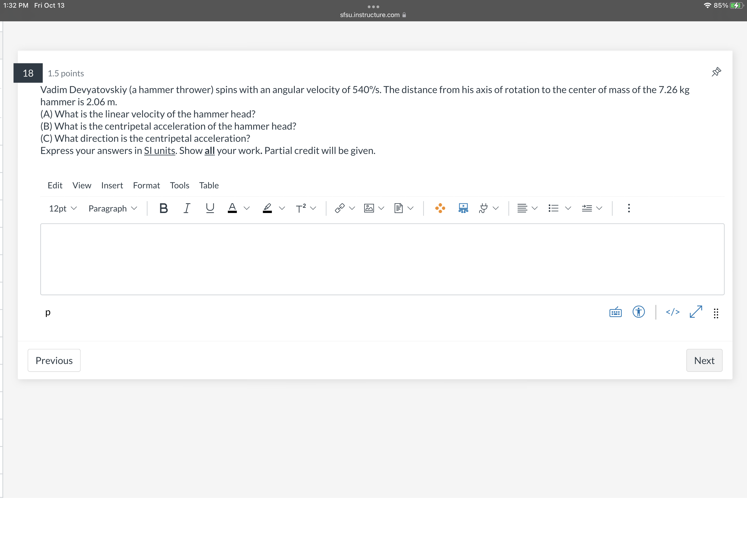The width and height of the screenshot is (747, 560).
Task: Switch to the HTML editor
Action: tap(672, 312)
